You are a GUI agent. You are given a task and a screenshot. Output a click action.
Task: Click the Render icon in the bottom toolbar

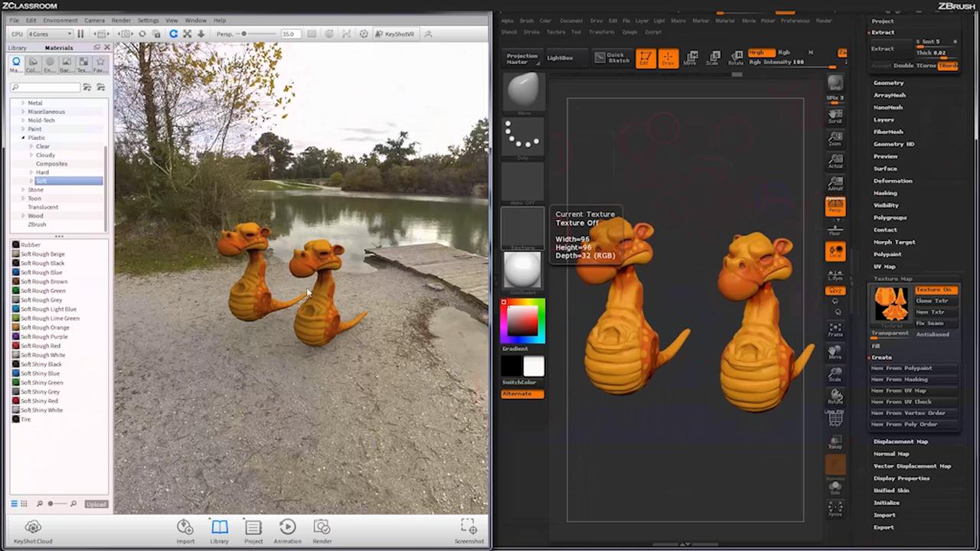tap(322, 530)
